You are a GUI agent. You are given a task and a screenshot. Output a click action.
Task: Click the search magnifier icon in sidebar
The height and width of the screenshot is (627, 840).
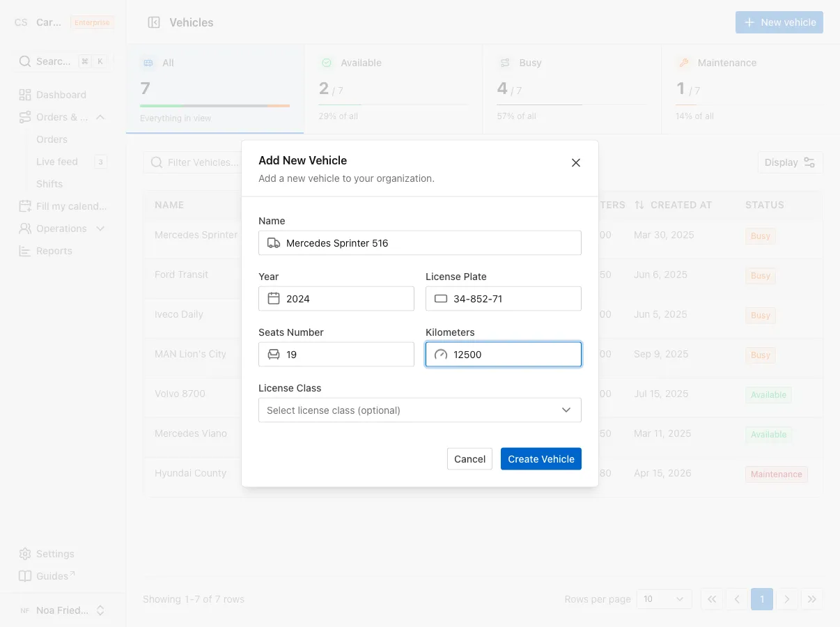coord(24,61)
